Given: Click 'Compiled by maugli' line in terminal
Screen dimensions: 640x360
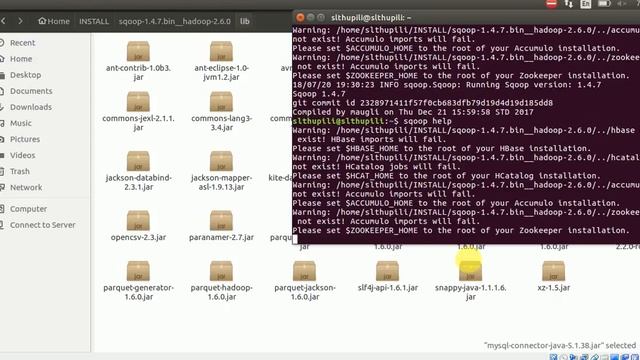Looking at the screenshot, I should pyautogui.click(x=413, y=112).
